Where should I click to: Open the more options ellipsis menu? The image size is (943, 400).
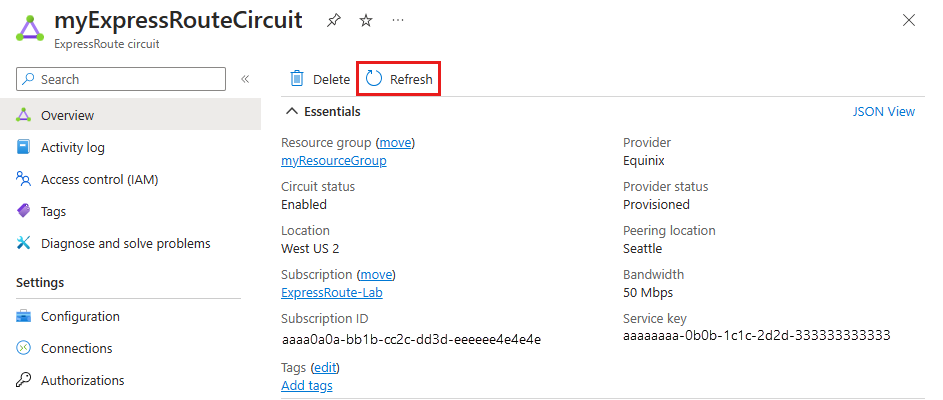tap(399, 20)
